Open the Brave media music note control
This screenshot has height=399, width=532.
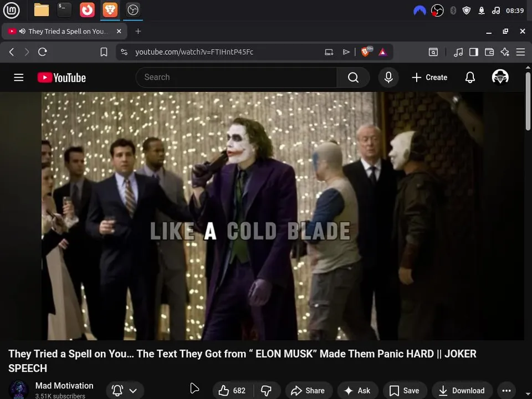(x=458, y=52)
